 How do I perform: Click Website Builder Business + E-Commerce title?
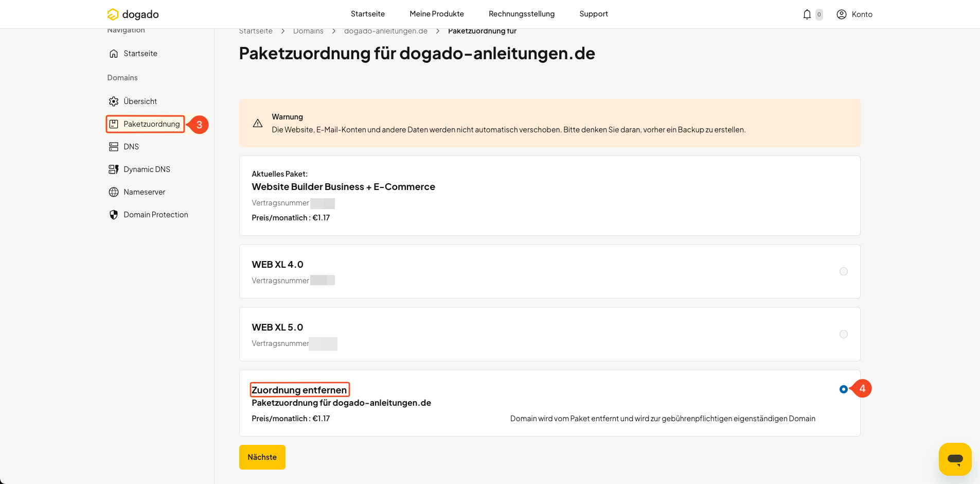click(344, 187)
